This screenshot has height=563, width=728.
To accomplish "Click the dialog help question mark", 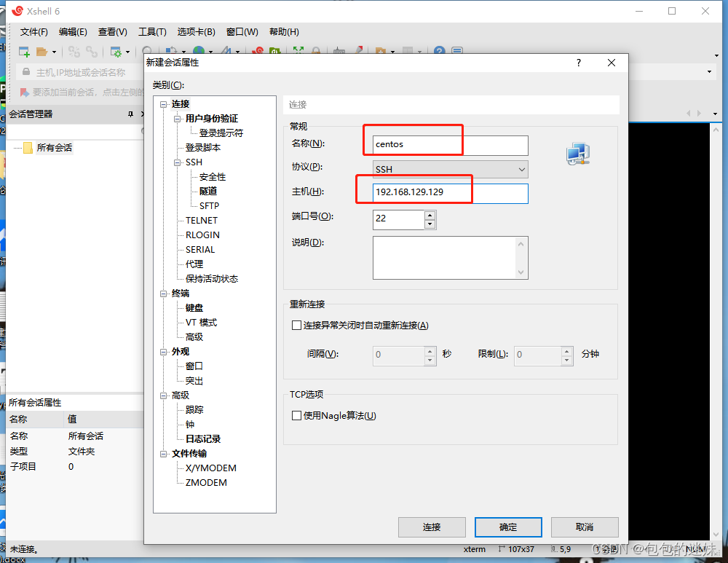I will point(579,63).
